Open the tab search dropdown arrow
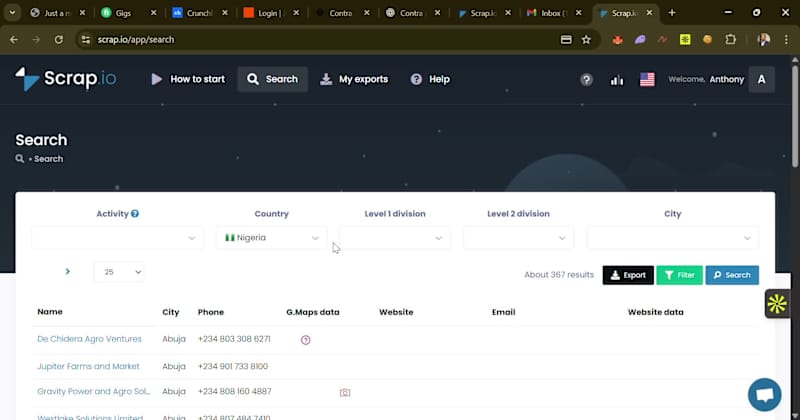Viewport: 800px width, 420px height. (x=12, y=13)
